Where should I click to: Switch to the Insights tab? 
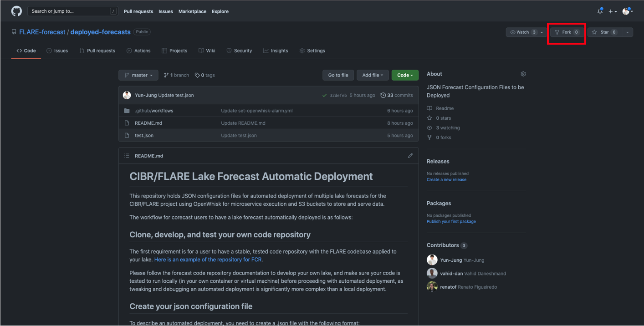point(276,51)
